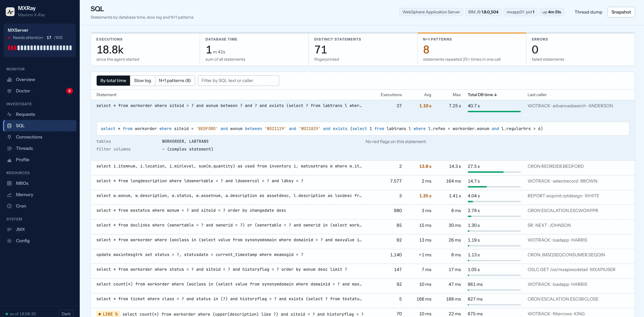Click MXServer needs attention card
644x317 pixels.
pyautogui.click(x=40, y=40)
